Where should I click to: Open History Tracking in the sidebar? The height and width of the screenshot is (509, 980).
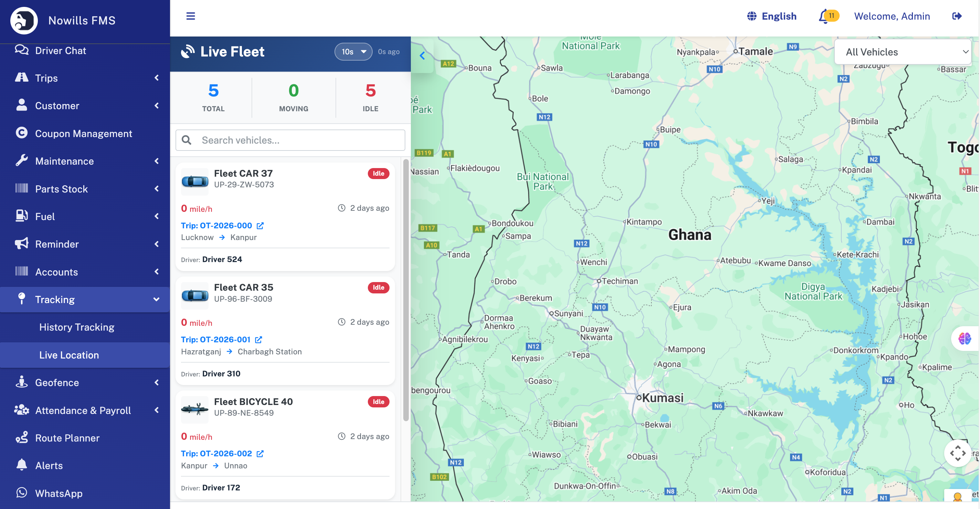(77, 327)
